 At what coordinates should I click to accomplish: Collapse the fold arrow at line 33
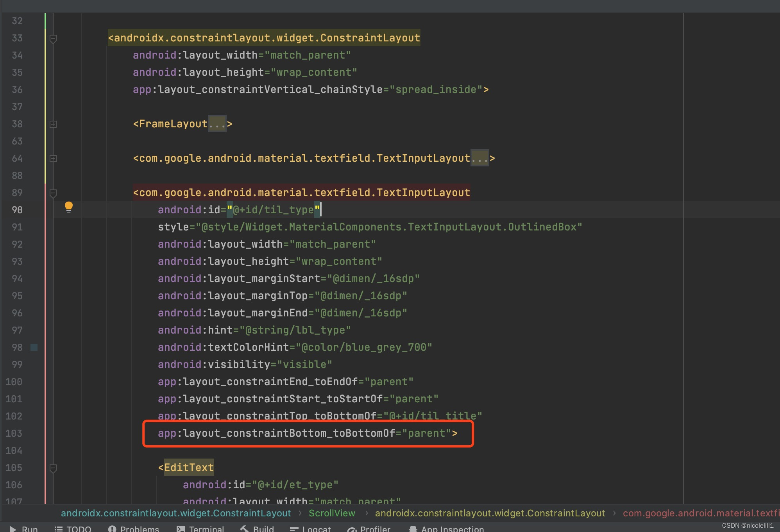[53, 38]
